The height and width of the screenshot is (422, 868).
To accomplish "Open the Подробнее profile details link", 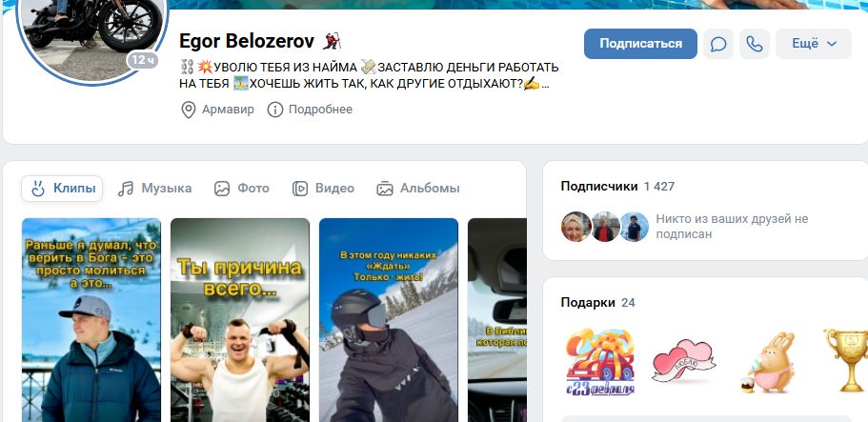I will tap(320, 110).
